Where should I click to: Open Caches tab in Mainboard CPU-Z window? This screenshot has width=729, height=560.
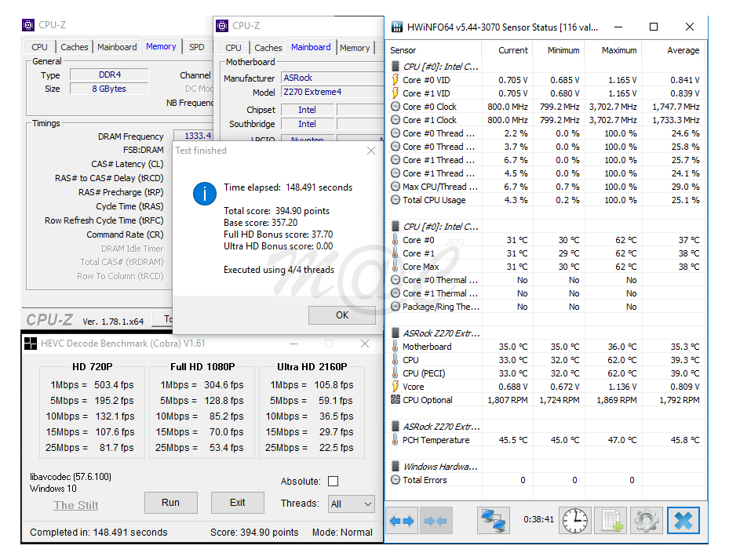click(x=268, y=48)
